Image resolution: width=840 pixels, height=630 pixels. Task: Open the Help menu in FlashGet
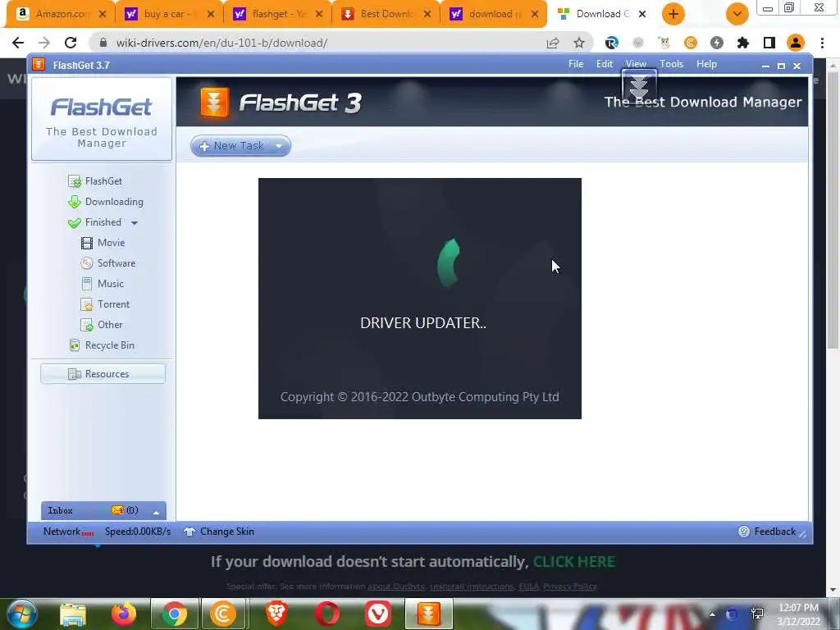coord(706,64)
